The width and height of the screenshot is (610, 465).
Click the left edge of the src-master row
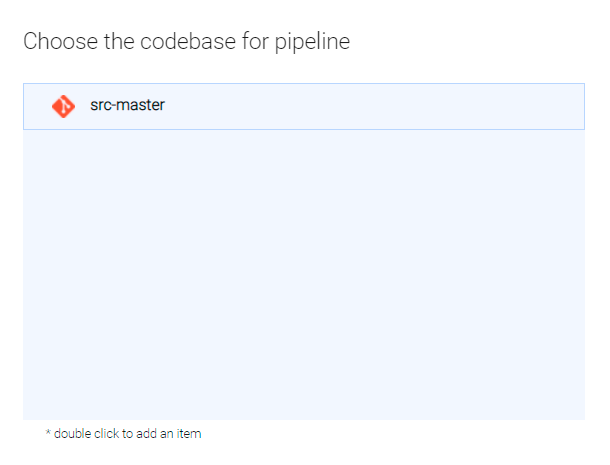tap(32, 106)
